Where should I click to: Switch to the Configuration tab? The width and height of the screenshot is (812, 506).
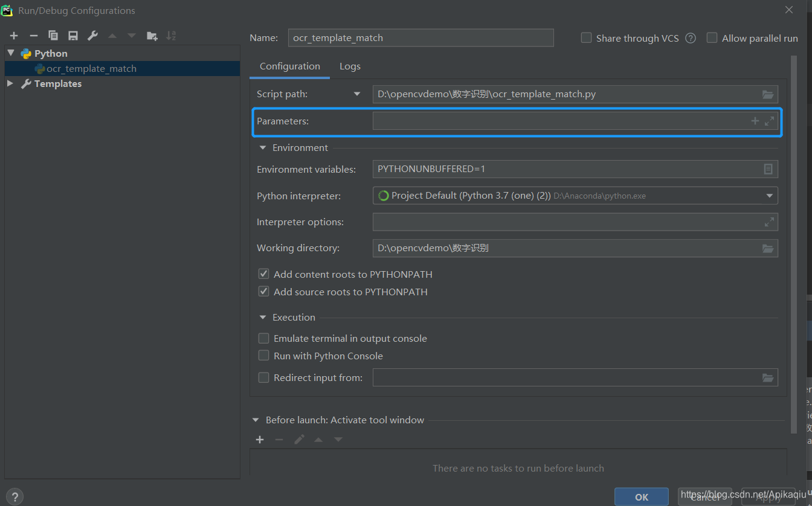[290, 66]
